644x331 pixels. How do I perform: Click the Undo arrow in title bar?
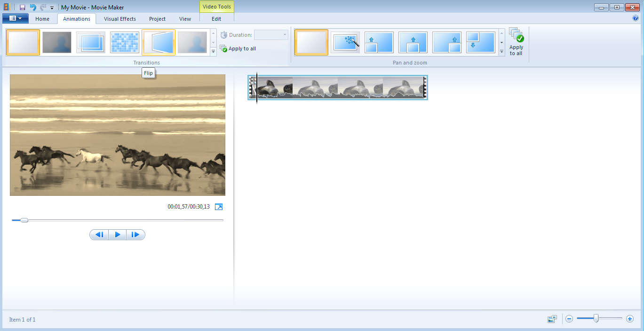(32, 7)
